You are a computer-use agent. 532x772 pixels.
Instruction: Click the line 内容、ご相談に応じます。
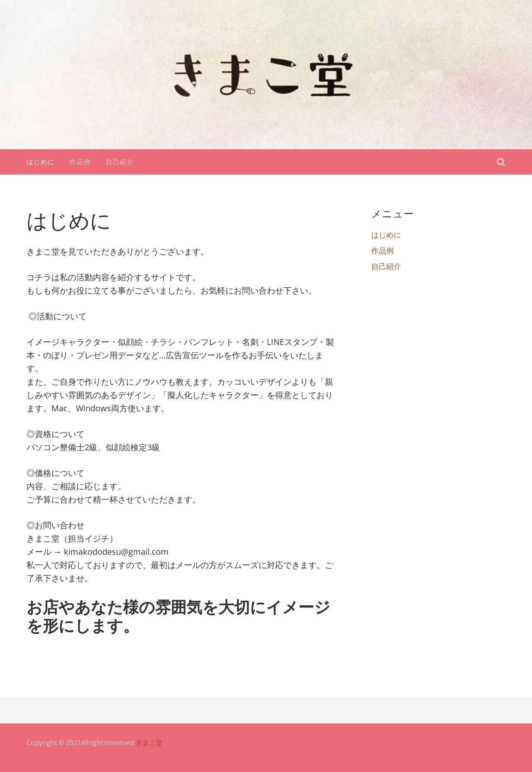point(76,486)
